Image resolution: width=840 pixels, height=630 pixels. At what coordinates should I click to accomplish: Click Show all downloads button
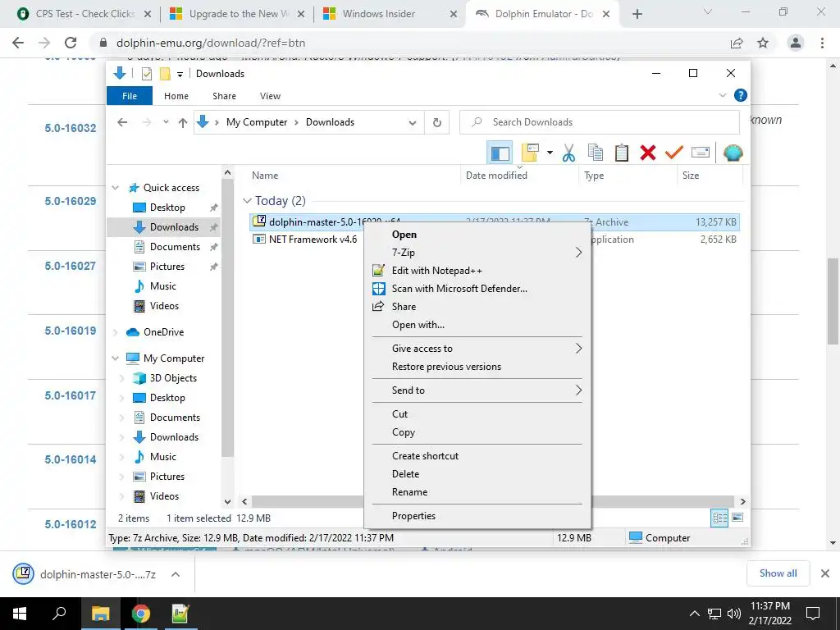coord(778,573)
